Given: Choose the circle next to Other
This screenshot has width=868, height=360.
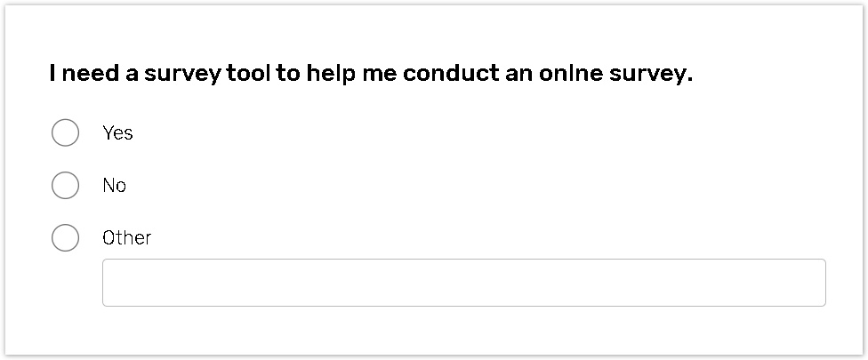Looking at the screenshot, I should pos(66,238).
